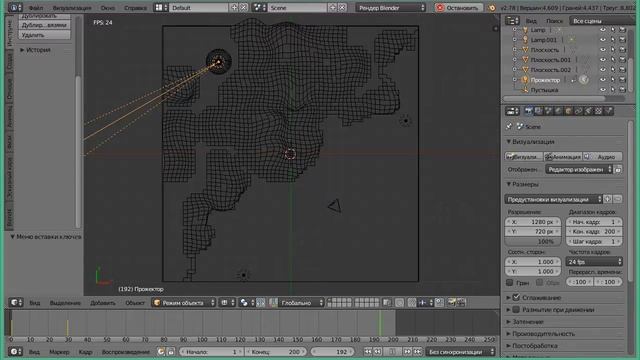Select the Scene properties tab icon

pyautogui.click(x=549, y=111)
